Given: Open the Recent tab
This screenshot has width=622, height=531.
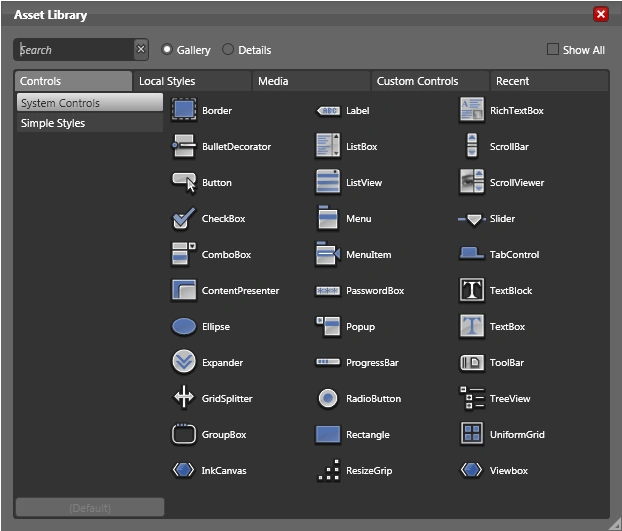Looking at the screenshot, I should (549, 81).
